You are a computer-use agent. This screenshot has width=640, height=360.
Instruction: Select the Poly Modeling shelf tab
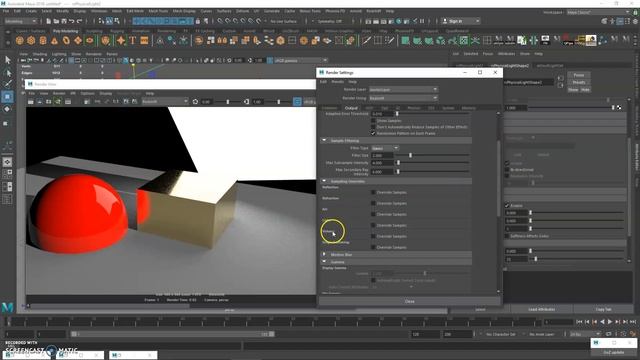pos(65,31)
